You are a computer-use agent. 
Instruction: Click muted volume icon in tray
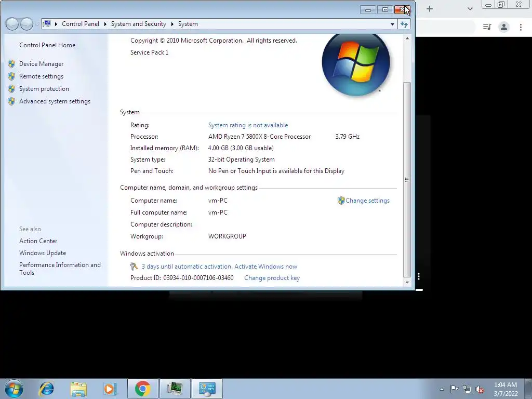click(x=480, y=390)
